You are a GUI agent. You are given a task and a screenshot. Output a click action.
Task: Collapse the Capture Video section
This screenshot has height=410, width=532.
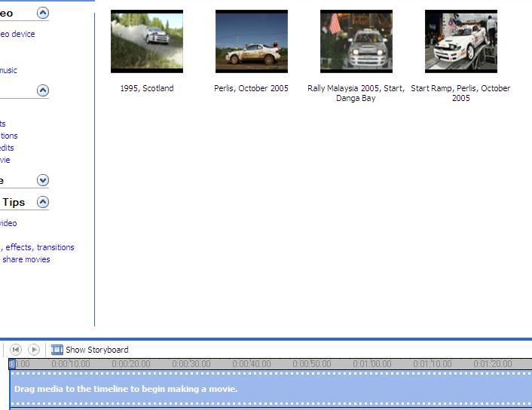click(43, 13)
